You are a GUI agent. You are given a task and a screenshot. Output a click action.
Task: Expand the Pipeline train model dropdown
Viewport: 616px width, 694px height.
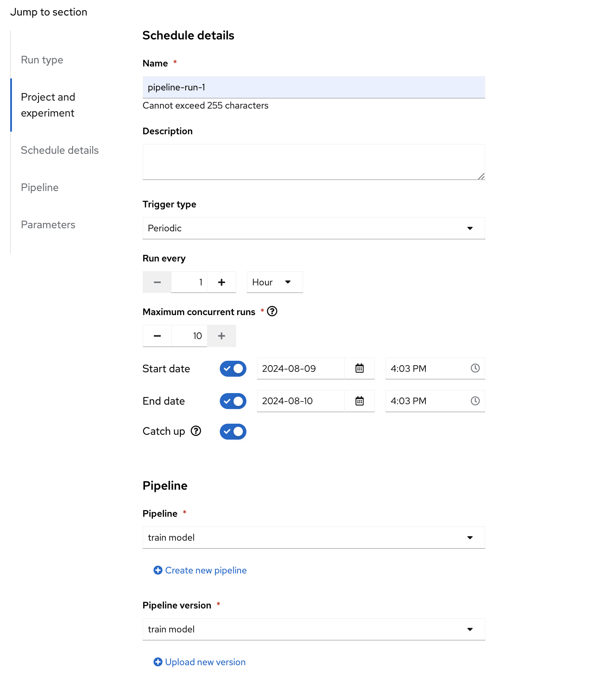[x=314, y=538]
